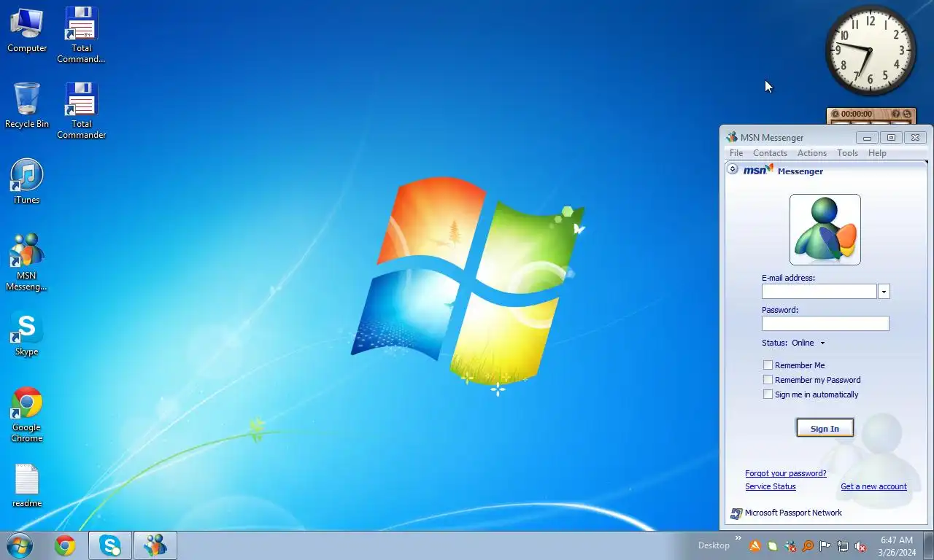Tick Sign me in automatically
The image size is (934, 560).
(x=768, y=394)
